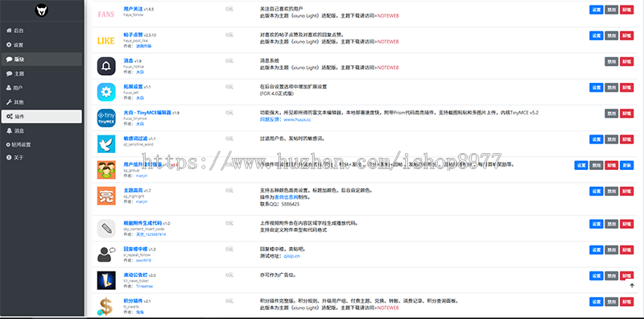644x319 pixels.
Task: Click the 0元 price in 消息 row
Action: [229, 60]
